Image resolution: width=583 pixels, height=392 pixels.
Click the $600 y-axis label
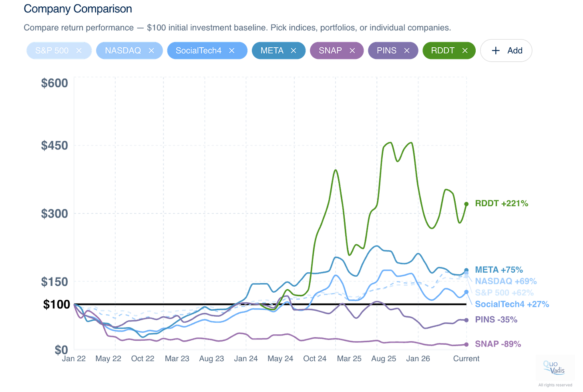point(54,83)
